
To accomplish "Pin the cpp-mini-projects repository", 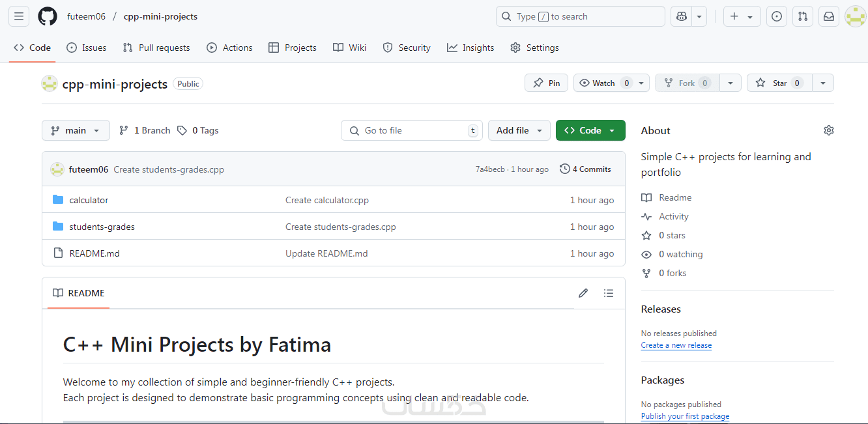I will (x=546, y=83).
